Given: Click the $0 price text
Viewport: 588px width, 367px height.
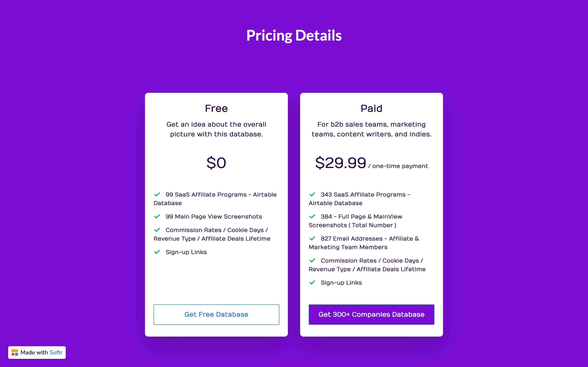Looking at the screenshot, I should click(x=216, y=163).
